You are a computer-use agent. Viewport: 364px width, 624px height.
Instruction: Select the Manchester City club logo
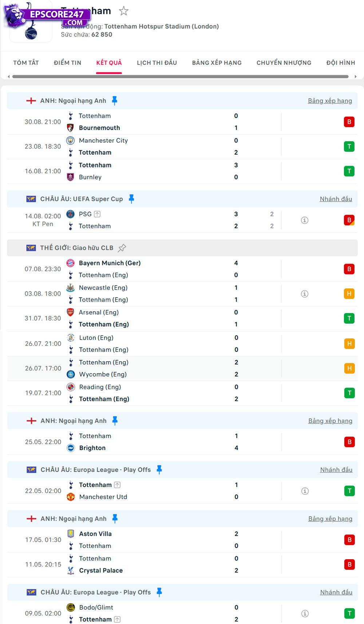coord(70,141)
